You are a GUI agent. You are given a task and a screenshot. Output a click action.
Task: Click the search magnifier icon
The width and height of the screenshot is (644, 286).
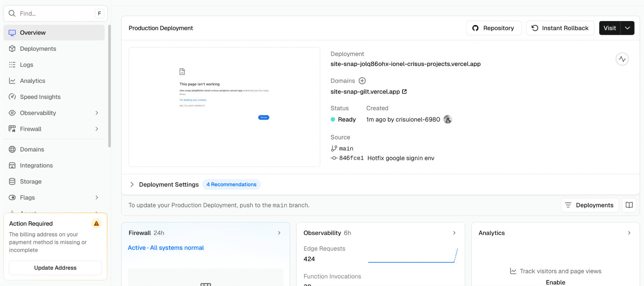pyautogui.click(x=12, y=14)
